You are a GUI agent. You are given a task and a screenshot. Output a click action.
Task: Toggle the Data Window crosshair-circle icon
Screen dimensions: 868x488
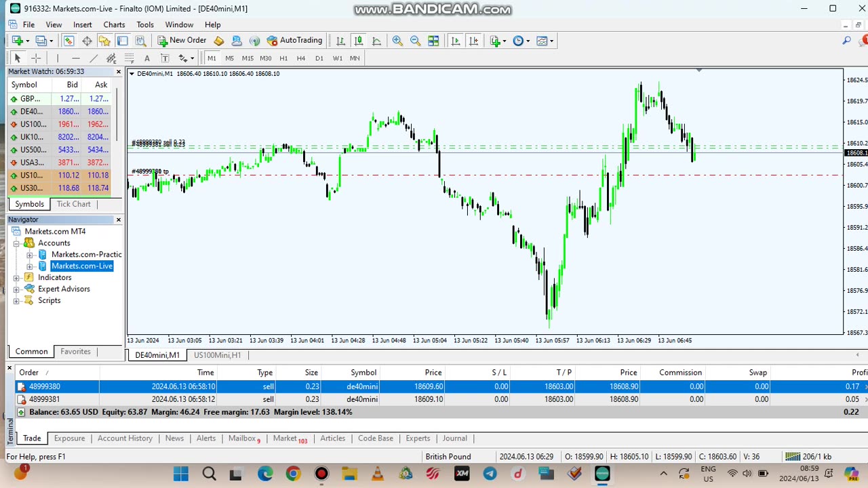[87, 41]
